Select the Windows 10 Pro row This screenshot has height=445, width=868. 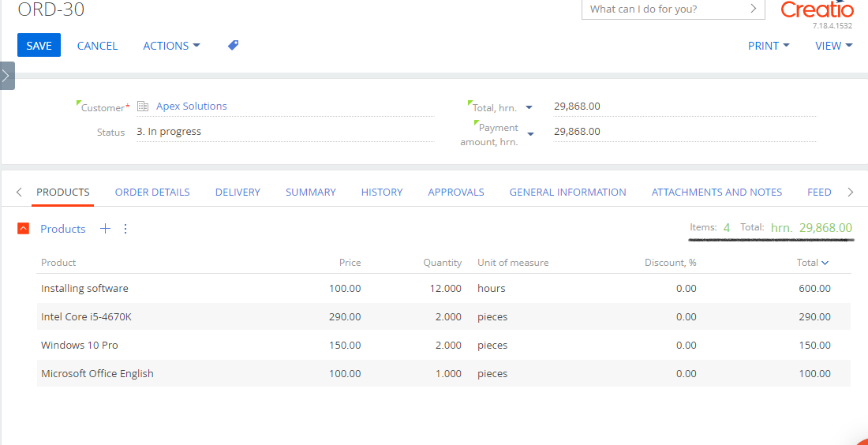(x=444, y=345)
